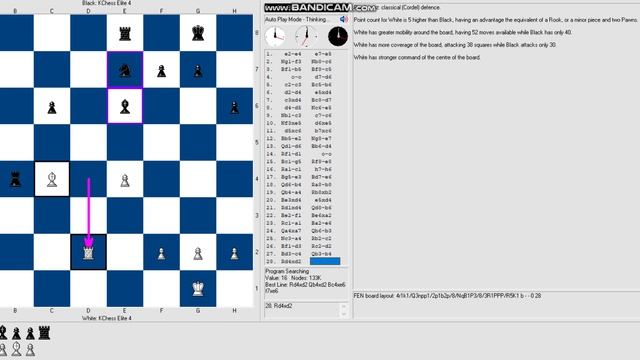The height and width of the screenshot is (360, 640).
Task: Select the black pawn on c6
Action: pyautogui.click(x=52, y=108)
